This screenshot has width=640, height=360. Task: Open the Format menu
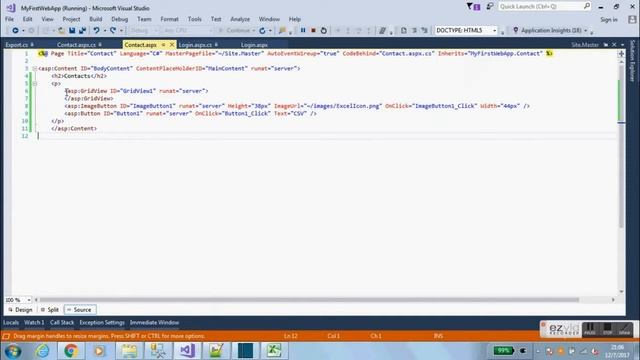tap(169, 19)
